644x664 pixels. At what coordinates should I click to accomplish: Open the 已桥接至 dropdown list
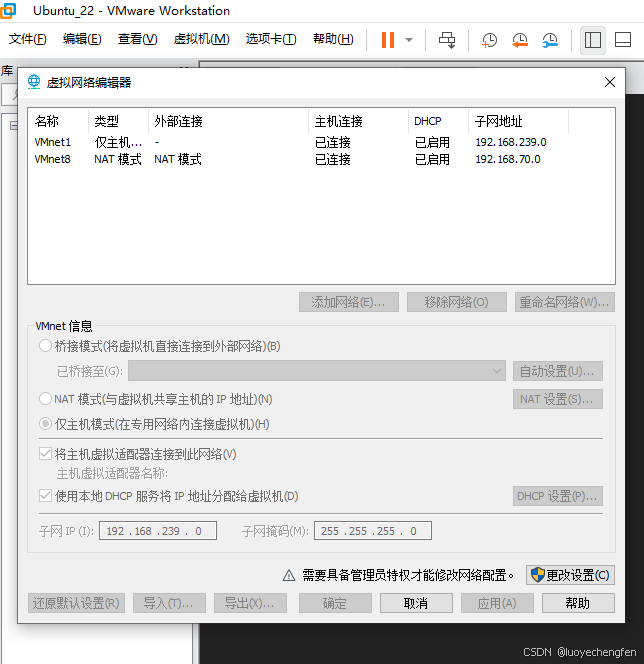pyautogui.click(x=317, y=371)
